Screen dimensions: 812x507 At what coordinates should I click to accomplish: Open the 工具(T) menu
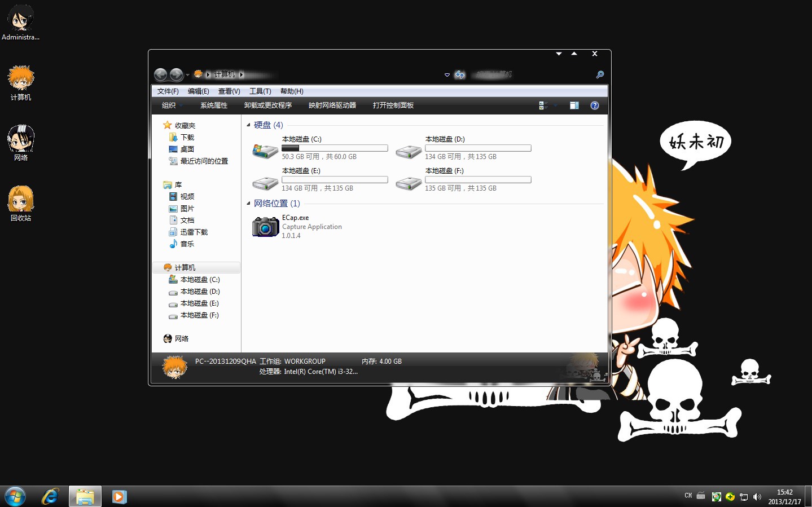click(x=260, y=91)
